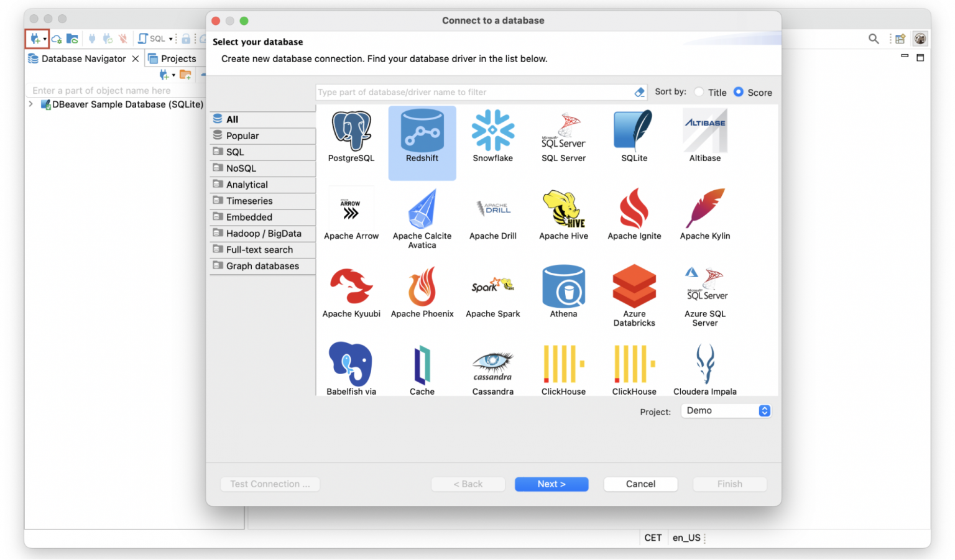This screenshot has width=955, height=560.
Task: Expand the DBeaver Sample Database tree item
Action: [30, 104]
